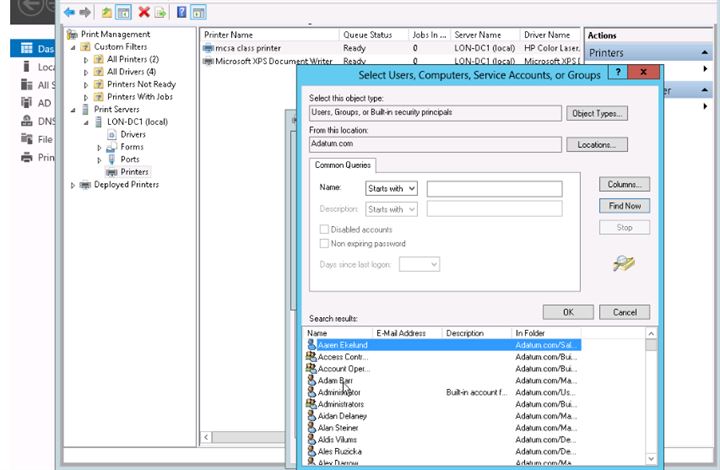Click the Find Now button
The image size is (720, 470).
pyautogui.click(x=624, y=206)
